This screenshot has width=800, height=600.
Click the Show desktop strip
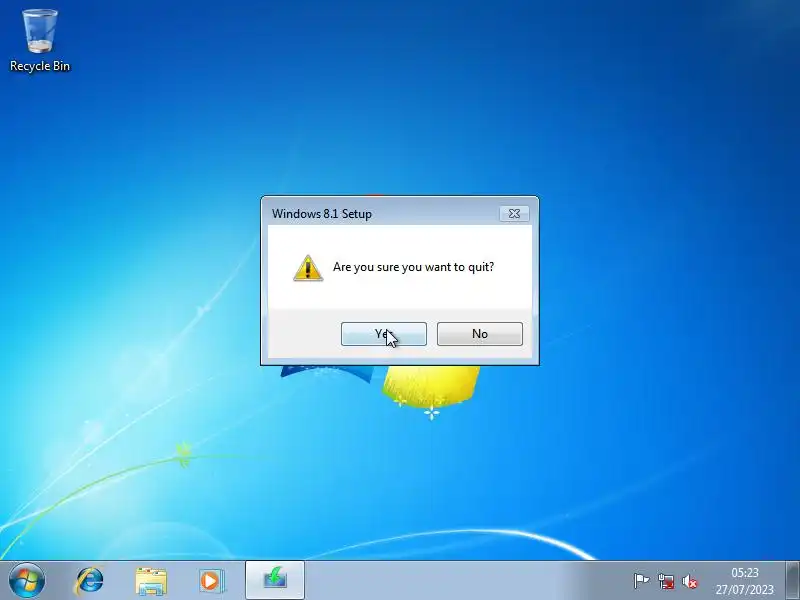[792, 580]
